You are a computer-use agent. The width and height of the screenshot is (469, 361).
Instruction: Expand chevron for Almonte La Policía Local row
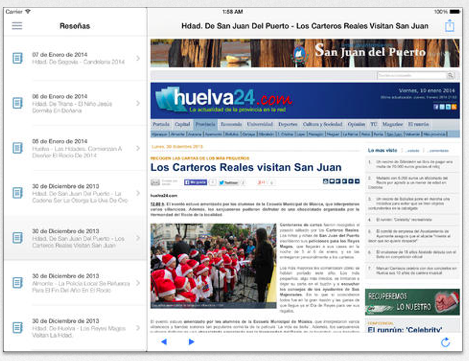pyautogui.click(x=138, y=283)
